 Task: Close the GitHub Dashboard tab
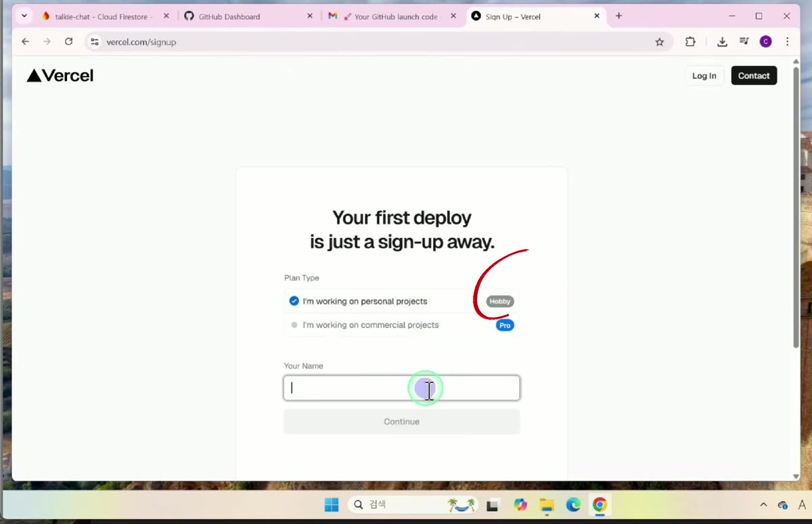tap(310, 16)
